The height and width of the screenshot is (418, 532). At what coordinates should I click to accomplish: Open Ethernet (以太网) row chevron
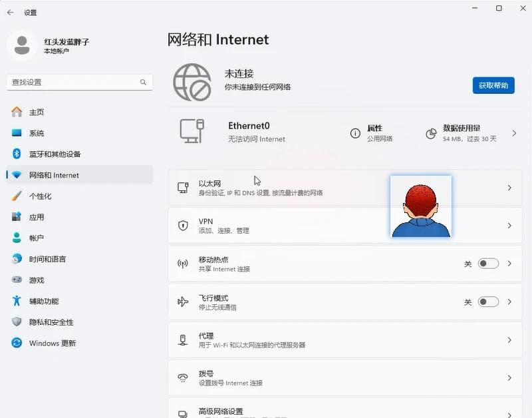(509, 188)
